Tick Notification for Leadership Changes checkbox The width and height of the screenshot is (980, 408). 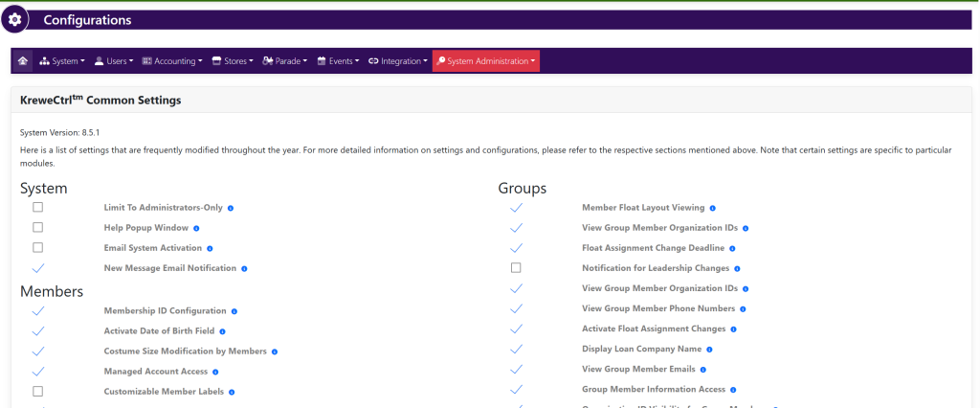click(x=516, y=268)
